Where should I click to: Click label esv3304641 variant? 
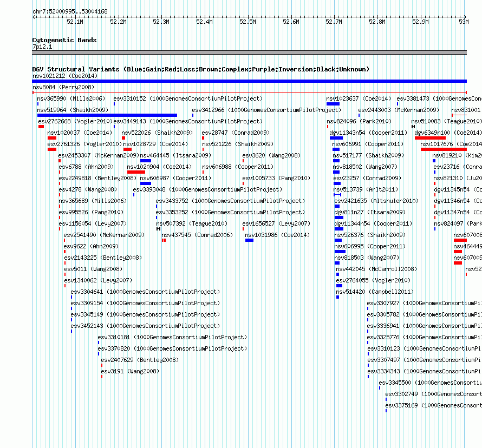(145, 292)
